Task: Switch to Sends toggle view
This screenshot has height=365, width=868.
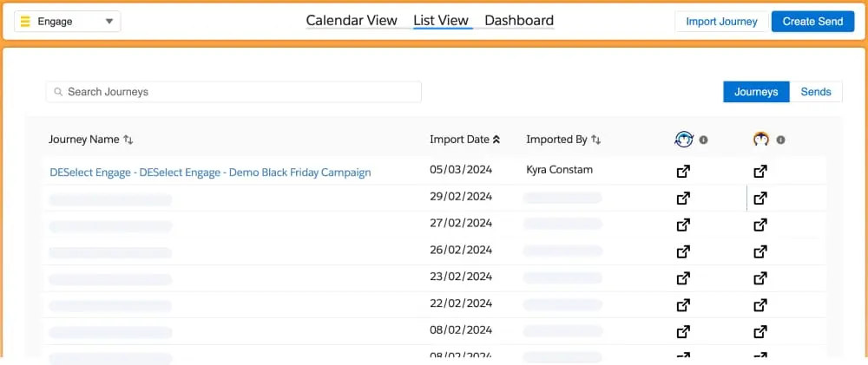Action: (816, 92)
